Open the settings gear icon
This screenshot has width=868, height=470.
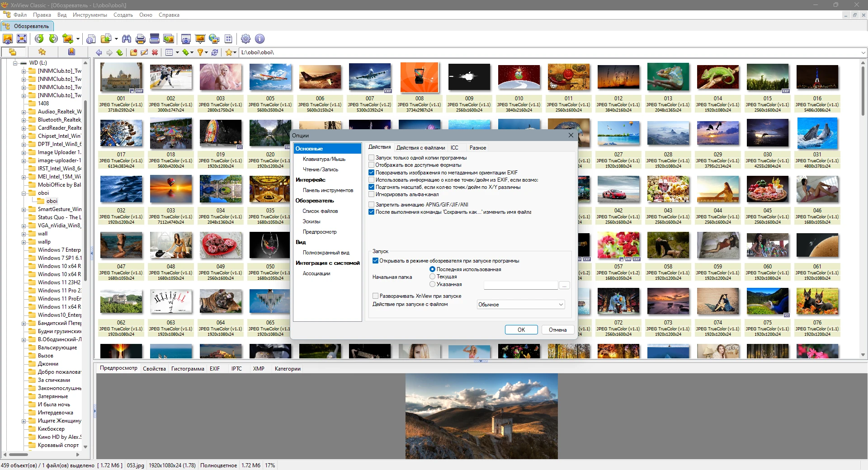click(245, 39)
